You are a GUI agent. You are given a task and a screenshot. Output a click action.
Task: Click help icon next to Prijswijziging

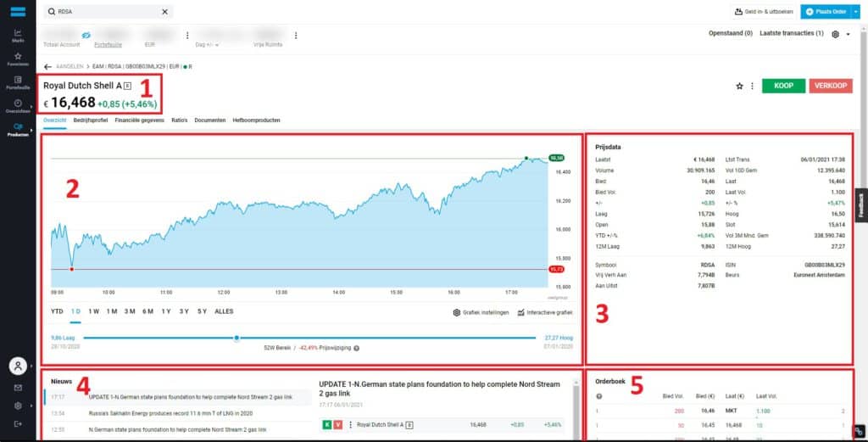(x=357, y=349)
